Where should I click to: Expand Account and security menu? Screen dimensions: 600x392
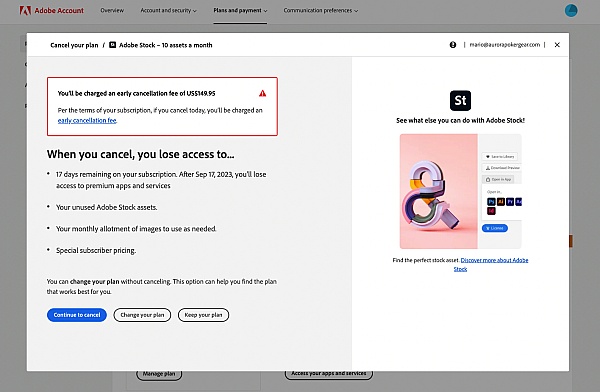click(168, 10)
